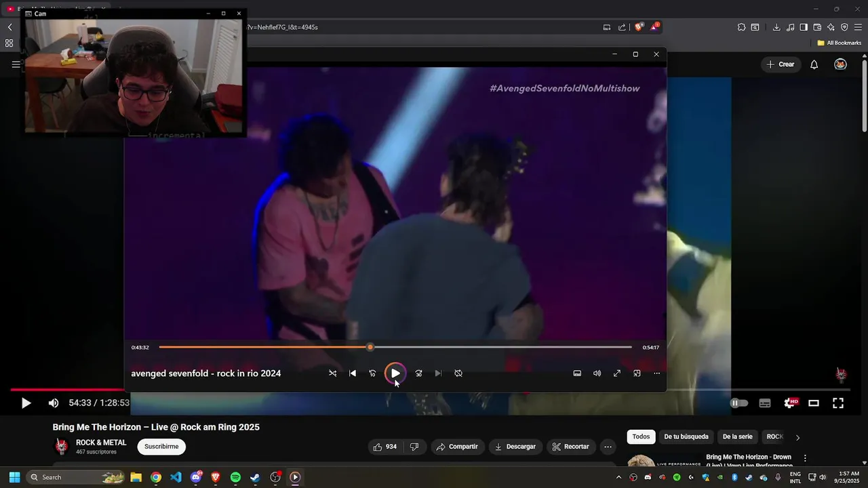The width and height of the screenshot is (868, 488).
Task: Play the Avenged Sevenfold video
Action: (395, 373)
